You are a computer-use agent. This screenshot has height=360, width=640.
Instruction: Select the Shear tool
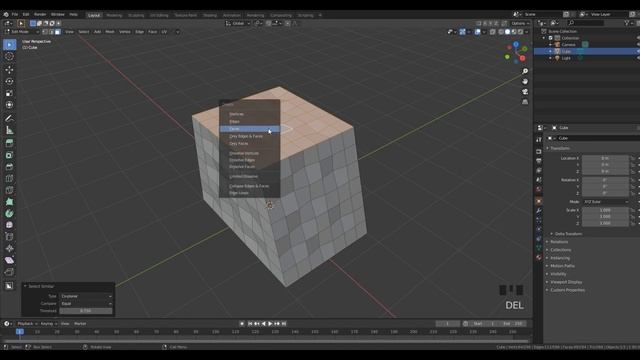(9, 260)
